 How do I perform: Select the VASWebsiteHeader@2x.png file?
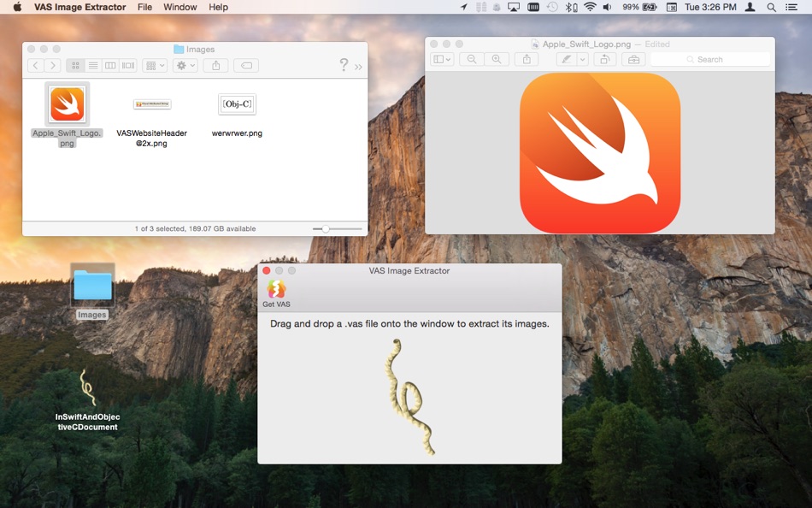(x=152, y=104)
